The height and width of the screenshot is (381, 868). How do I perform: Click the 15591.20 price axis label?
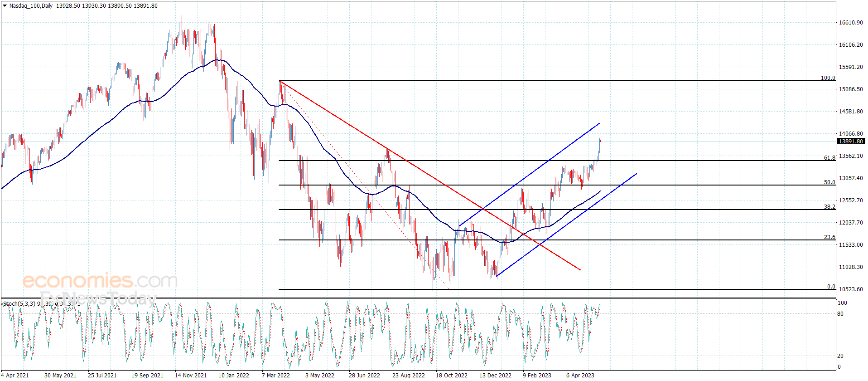pyautogui.click(x=851, y=67)
